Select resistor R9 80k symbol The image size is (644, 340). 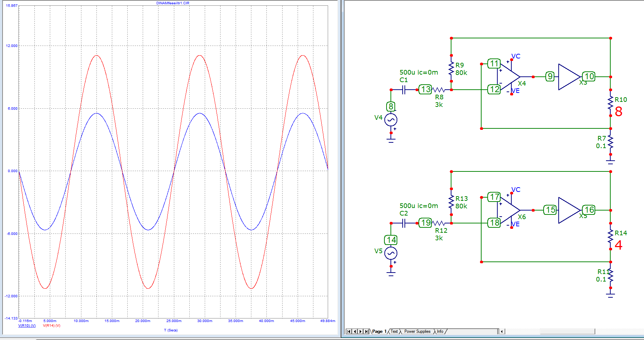[x=451, y=69]
